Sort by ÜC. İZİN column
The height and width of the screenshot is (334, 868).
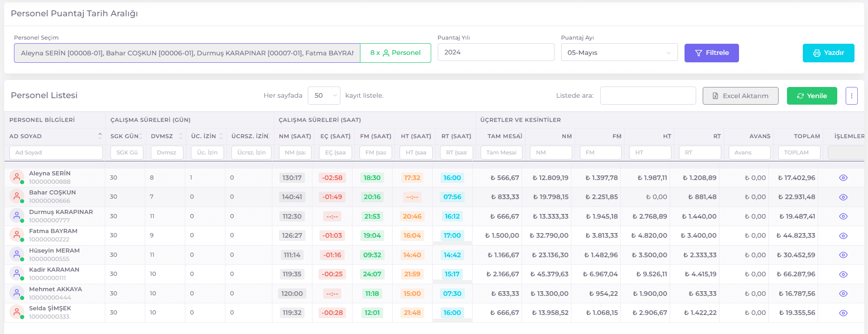[207, 136]
